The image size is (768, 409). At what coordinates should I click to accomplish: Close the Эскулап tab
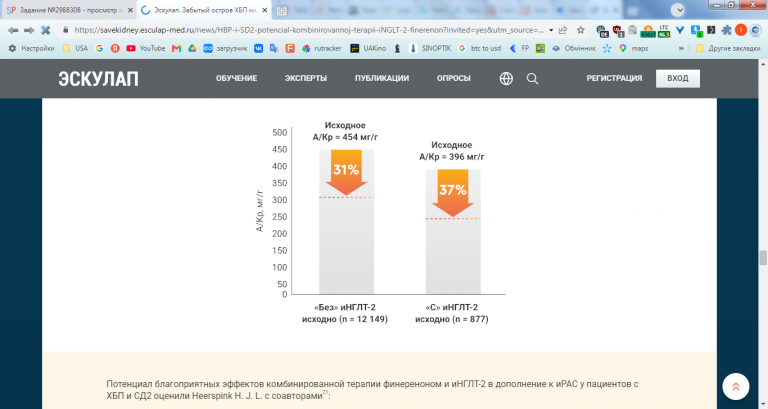pyautogui.click(x=264, y=10)
